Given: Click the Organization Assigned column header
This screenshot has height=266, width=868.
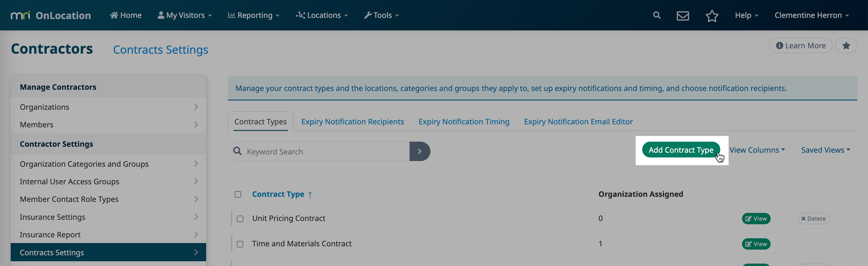Looking at the screenshot, I should pos(640,194).
